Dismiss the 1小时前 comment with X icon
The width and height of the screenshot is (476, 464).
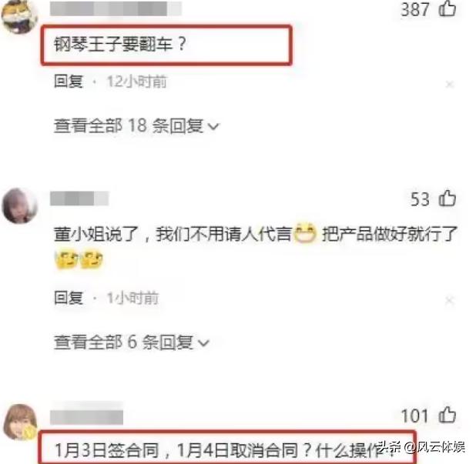[x=450, y=300]
